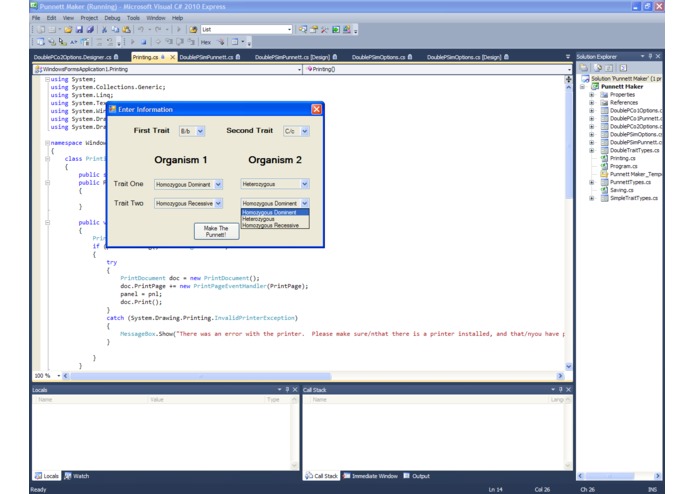This screenshot has height=494, width=695.
Task: Expand the PunnettTypes.cs node
Action: pos(591,182)
